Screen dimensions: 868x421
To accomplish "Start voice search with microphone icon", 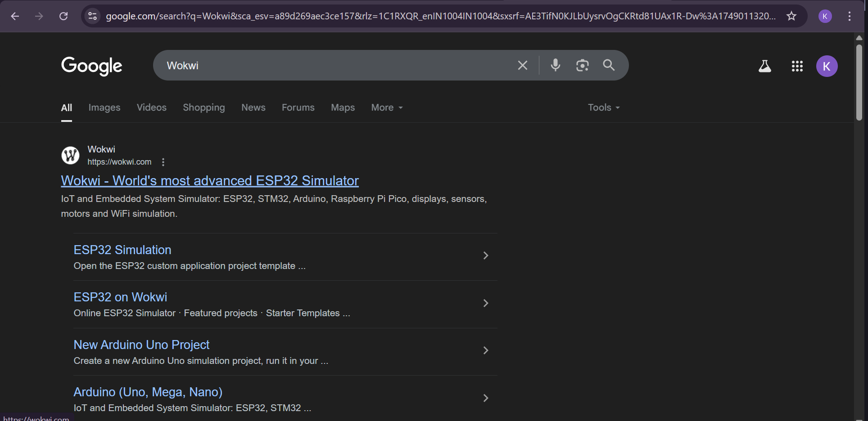I will (556, 65).
